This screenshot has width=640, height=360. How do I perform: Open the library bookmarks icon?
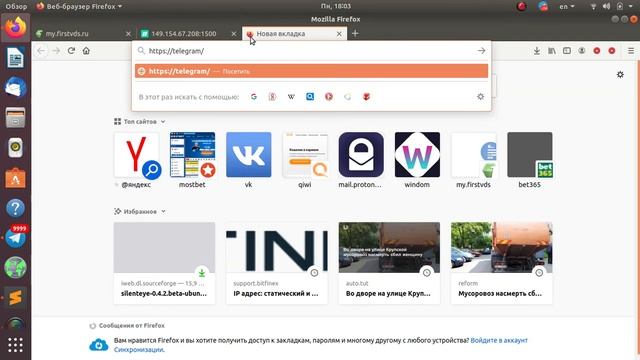tap(552, 51)
